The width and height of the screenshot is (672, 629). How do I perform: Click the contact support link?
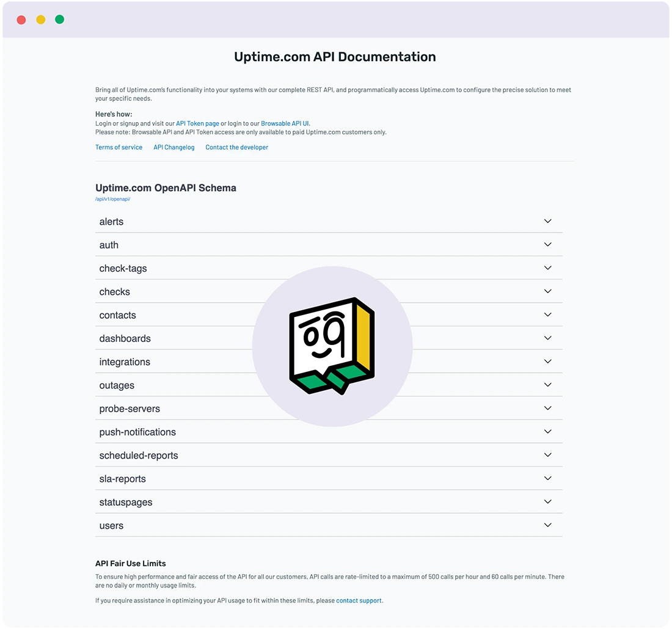tap(359, 601)
